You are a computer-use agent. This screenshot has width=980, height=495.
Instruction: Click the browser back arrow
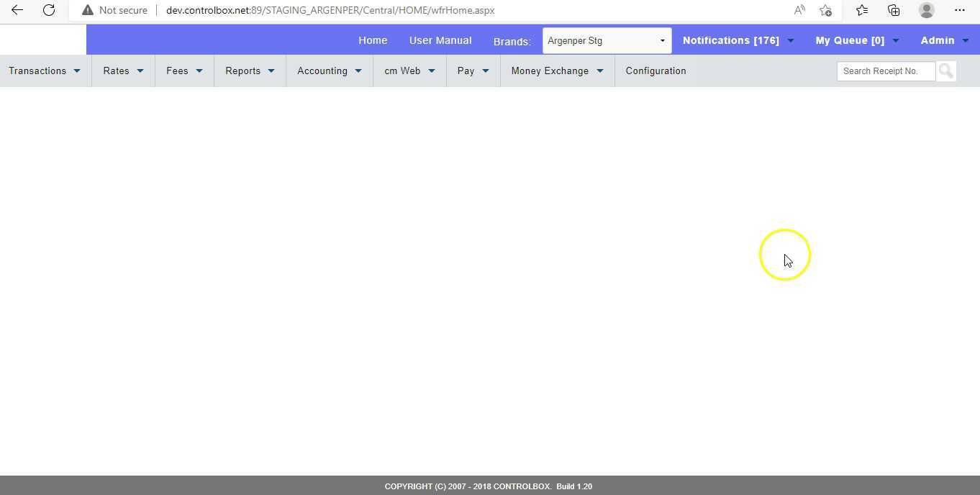[x=17, y=10]
